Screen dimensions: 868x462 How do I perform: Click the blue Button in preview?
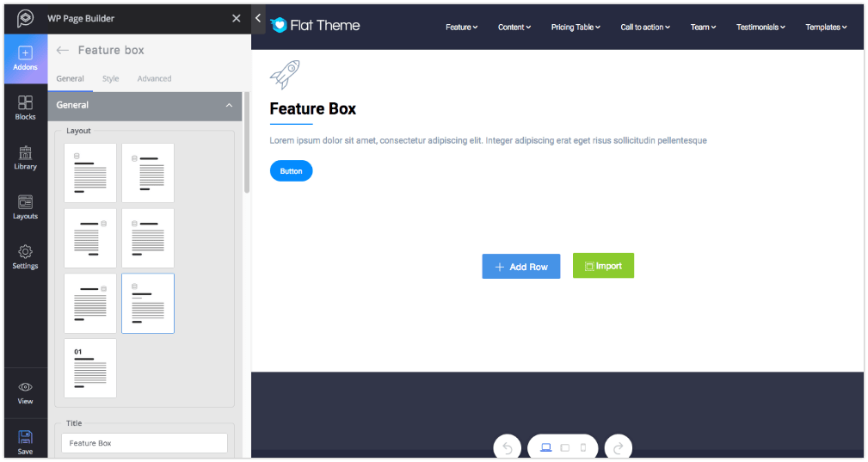tap(291, 171)
